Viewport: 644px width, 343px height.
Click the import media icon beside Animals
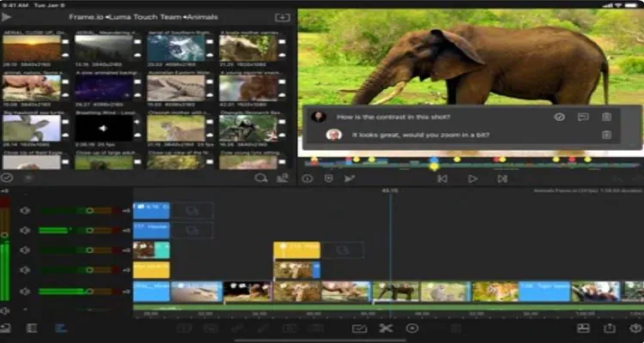283,17
